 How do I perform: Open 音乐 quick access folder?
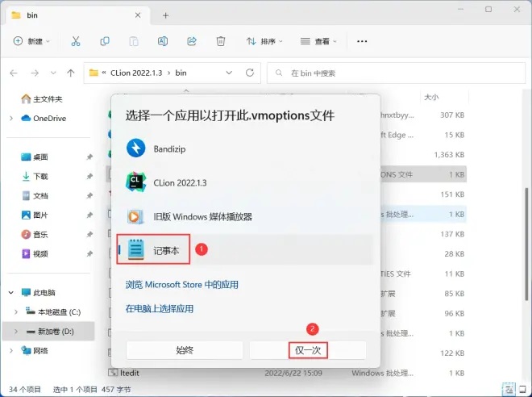coord(35,234)
